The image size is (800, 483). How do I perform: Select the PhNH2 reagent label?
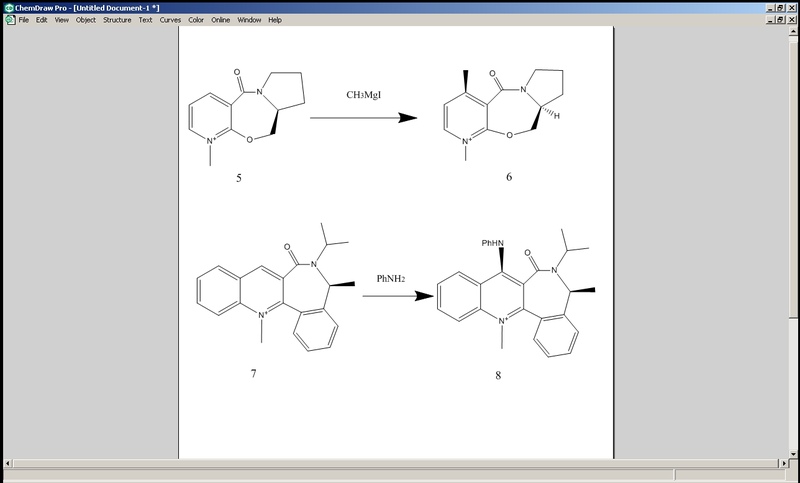(x=391, y=278)
